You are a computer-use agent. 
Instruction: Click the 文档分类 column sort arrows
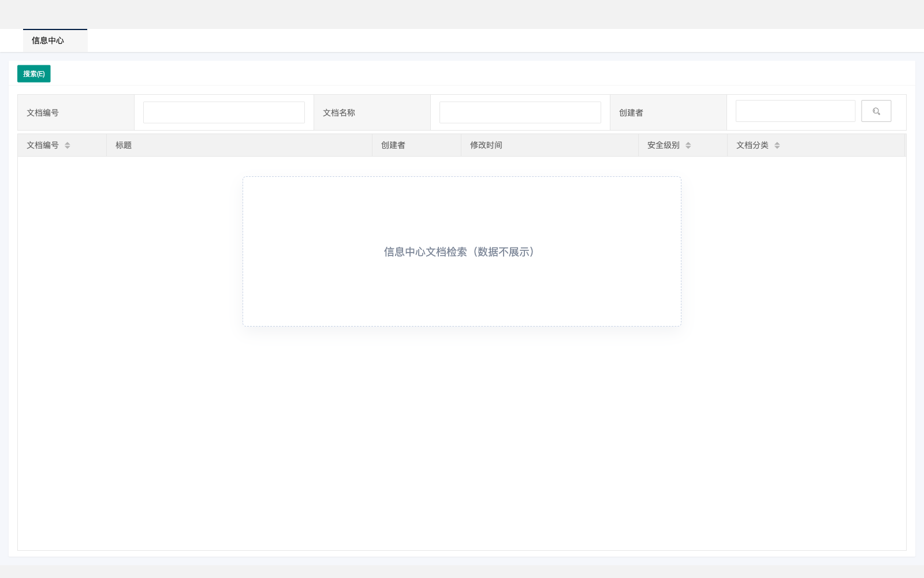tap(777, 146)
